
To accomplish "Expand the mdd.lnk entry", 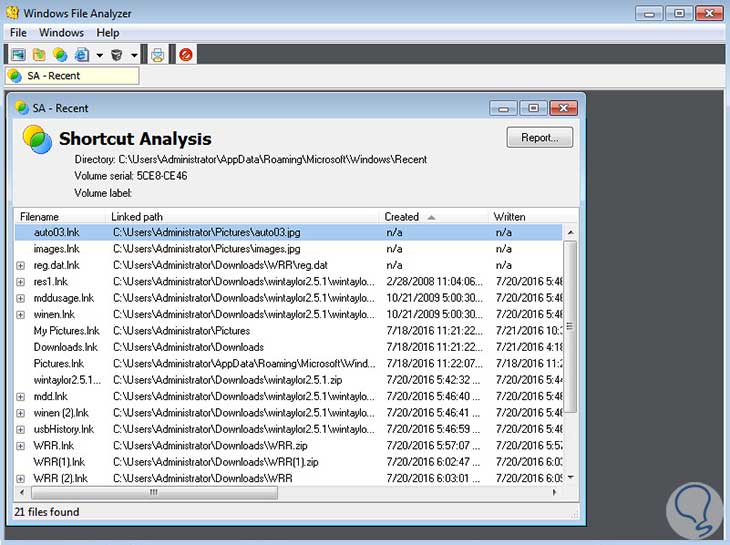I will point(20,397).
